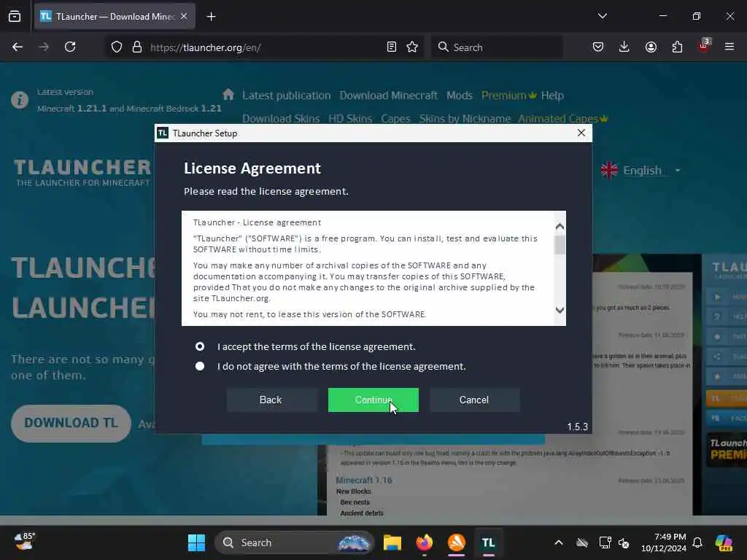Open the list all tabs dropdown
The image size is (747, 560).
[603, 16]
